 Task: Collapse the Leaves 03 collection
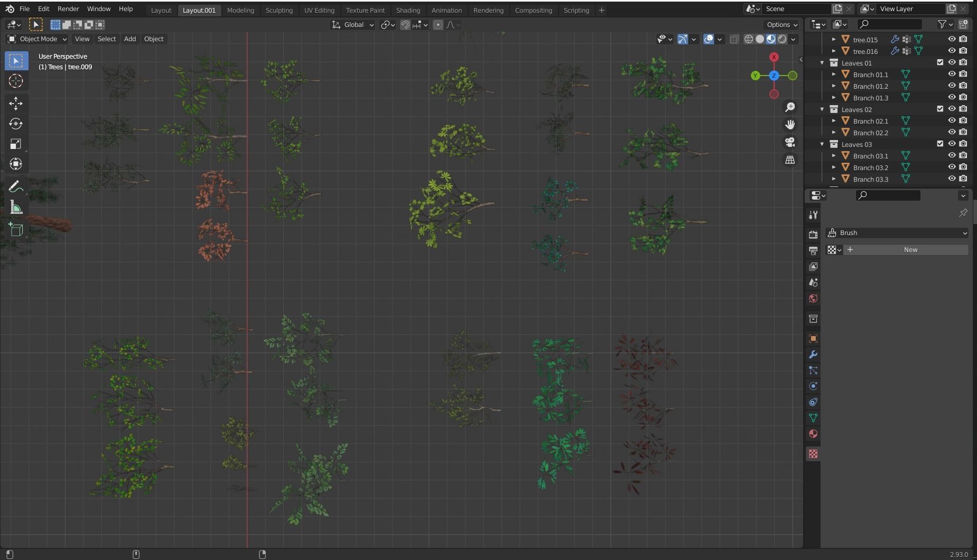(x=823, y=144)
